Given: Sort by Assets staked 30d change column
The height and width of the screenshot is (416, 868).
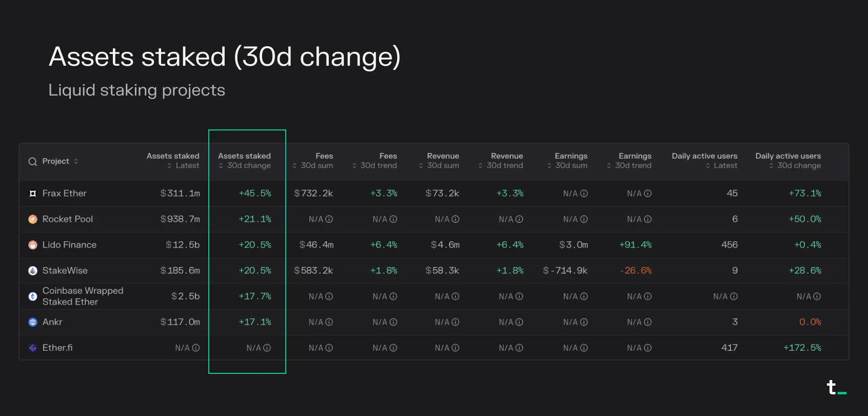Looking at the screenshot, I should click(x=244, y=161).
